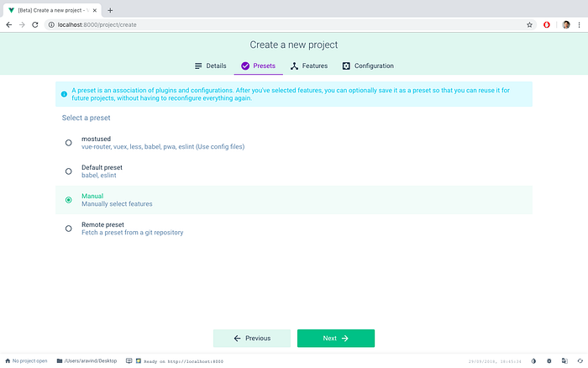Switch to the Configuration step tab
Image resolution: width=588 pixels, height=368 pixels.
coord(368,66)
